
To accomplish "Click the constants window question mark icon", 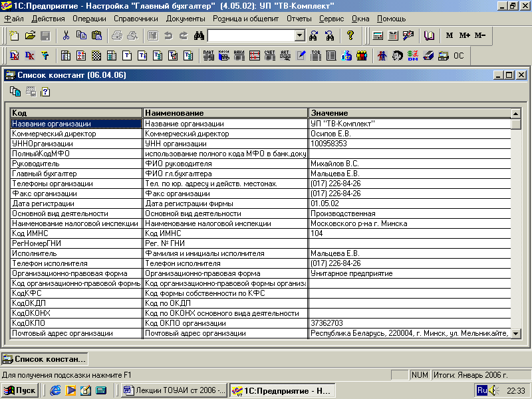I will (x=45, y=92).
